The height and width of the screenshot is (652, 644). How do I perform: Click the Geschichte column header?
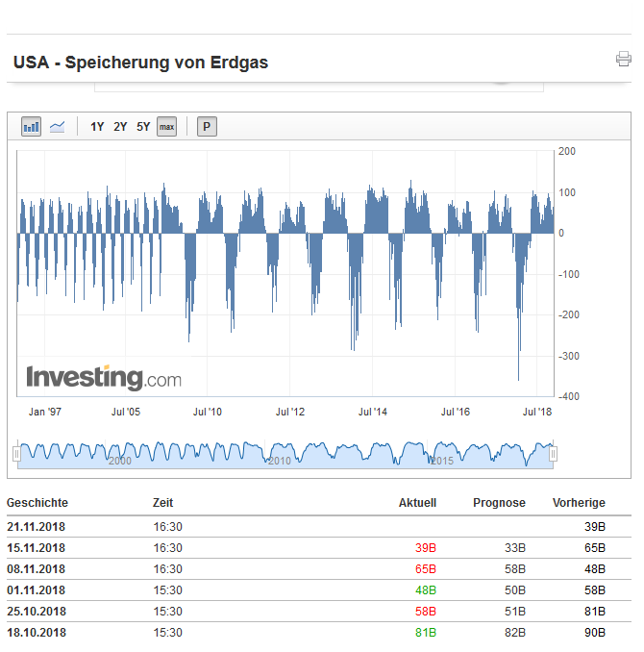(37, 502)
